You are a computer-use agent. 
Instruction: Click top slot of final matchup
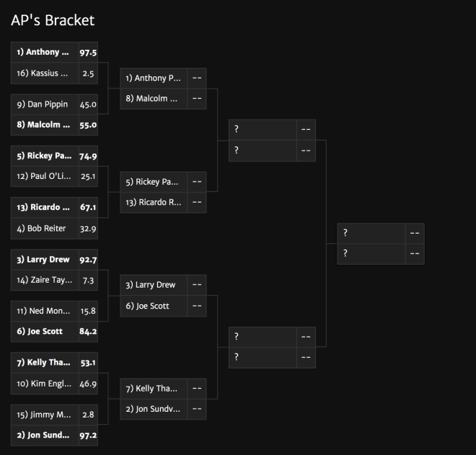(381, 233)
